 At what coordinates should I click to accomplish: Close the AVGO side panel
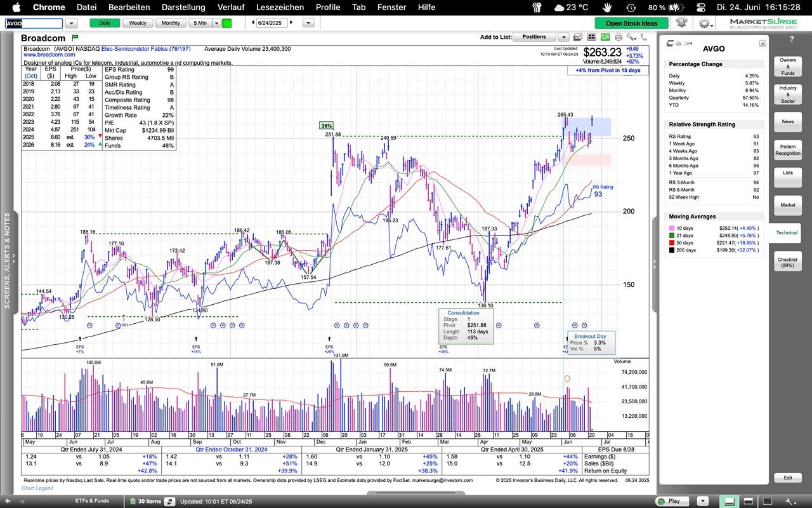point(762,43)
